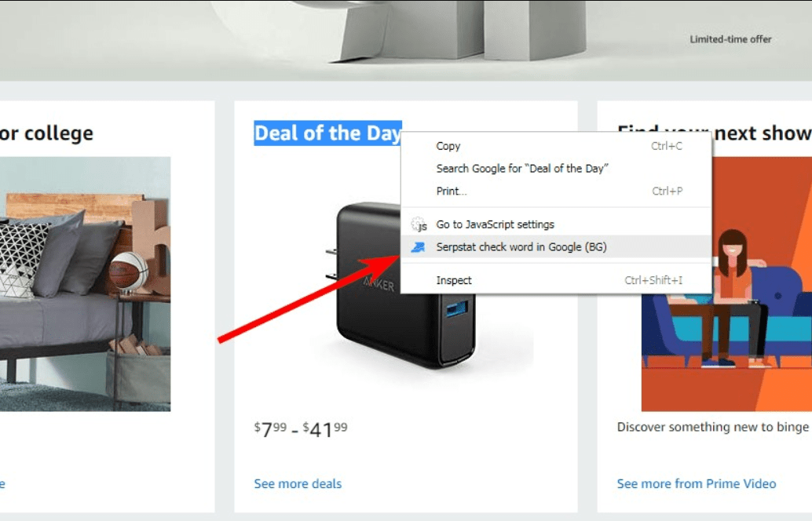Viewport: 812px width, 521px height.
Task: Choose Search Google for "Deal of the Day"
Action: (556, 169)
